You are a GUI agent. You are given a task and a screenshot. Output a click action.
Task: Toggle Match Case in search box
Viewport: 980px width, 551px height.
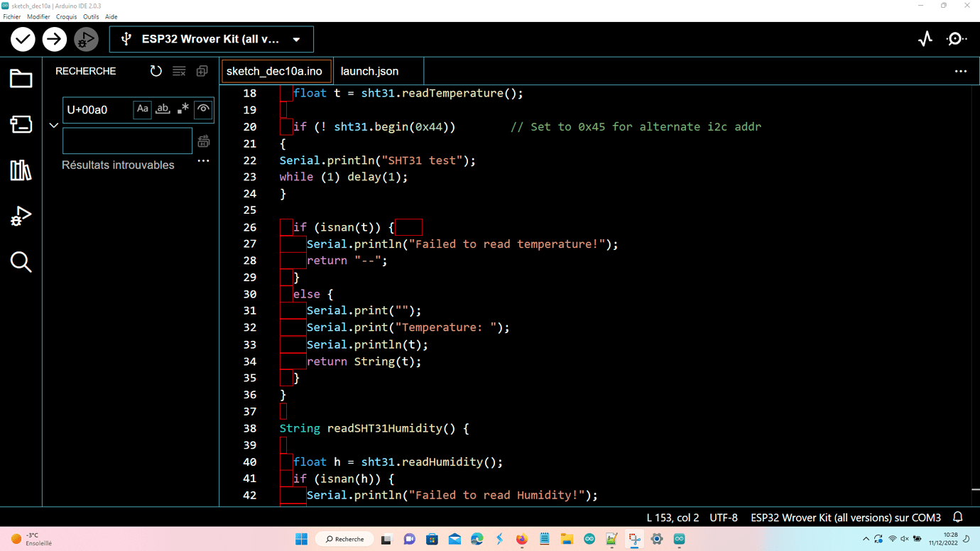[x=143, y=109]
